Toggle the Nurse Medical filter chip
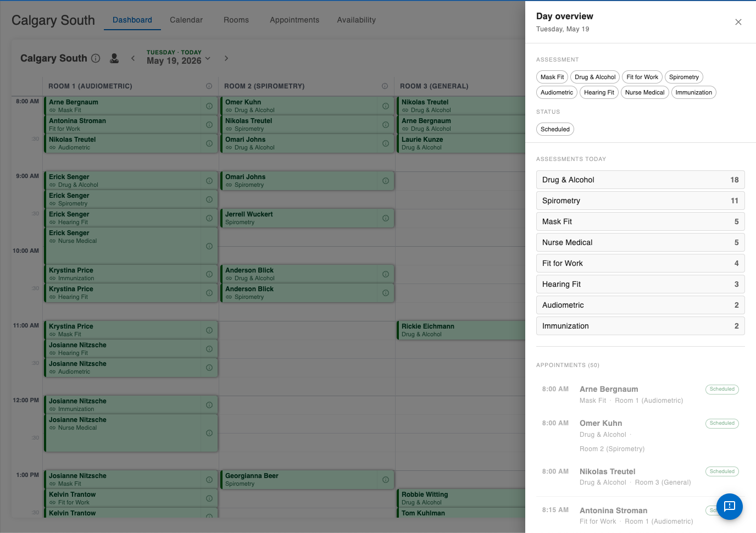This screenshot has height=533, width=756. pos(645,92)
